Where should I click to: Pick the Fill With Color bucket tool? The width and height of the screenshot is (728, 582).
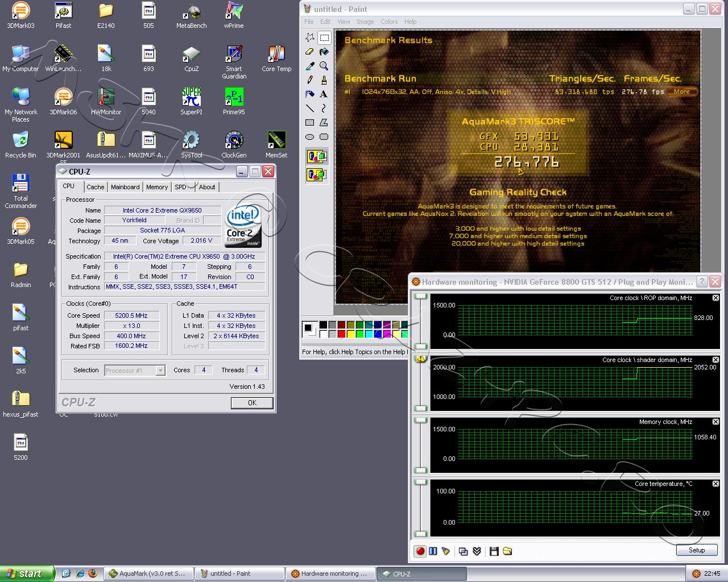[x=324, y=52]
